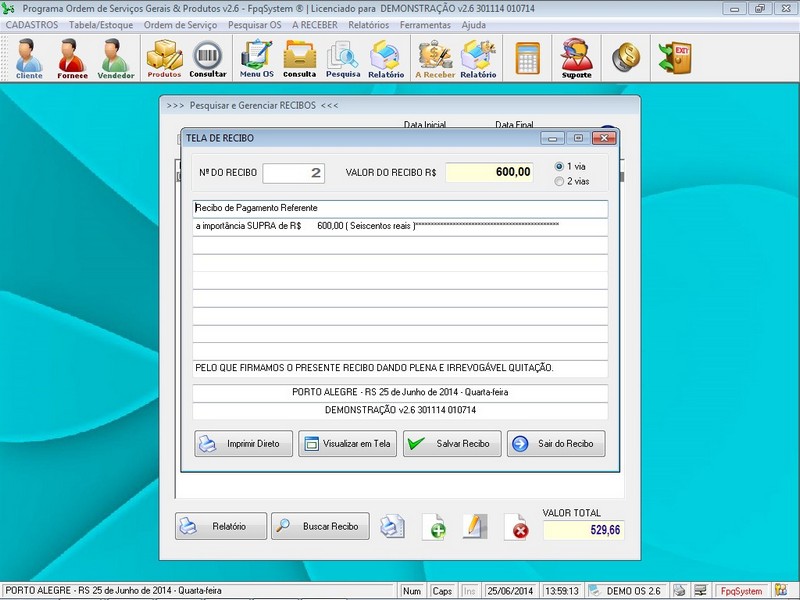Viewport: 800px width, 600px height.
Task: Open the Menu OS toolbar icon
Action: click(256, 59)
